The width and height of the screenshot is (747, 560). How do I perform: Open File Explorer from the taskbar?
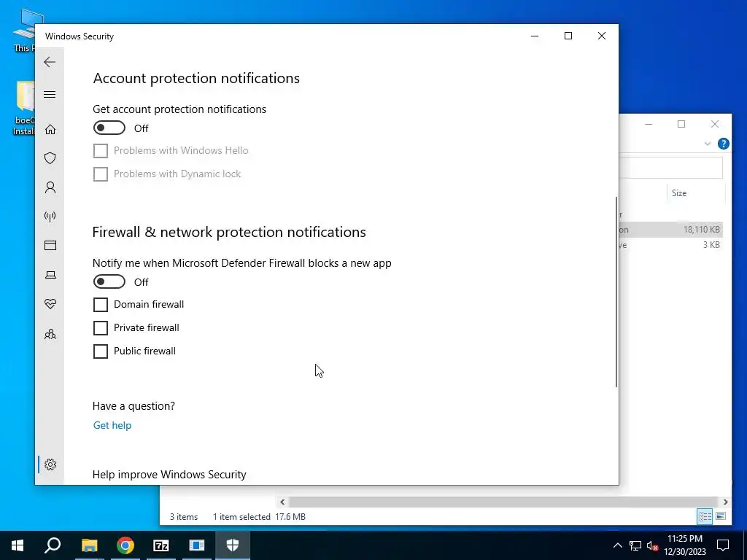pyautogui.click(x=89, y=545)
